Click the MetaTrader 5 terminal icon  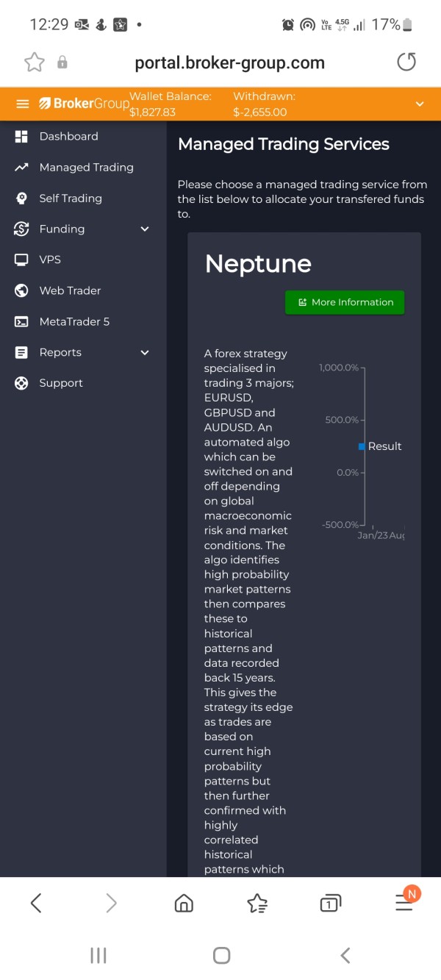coord(21,322)
